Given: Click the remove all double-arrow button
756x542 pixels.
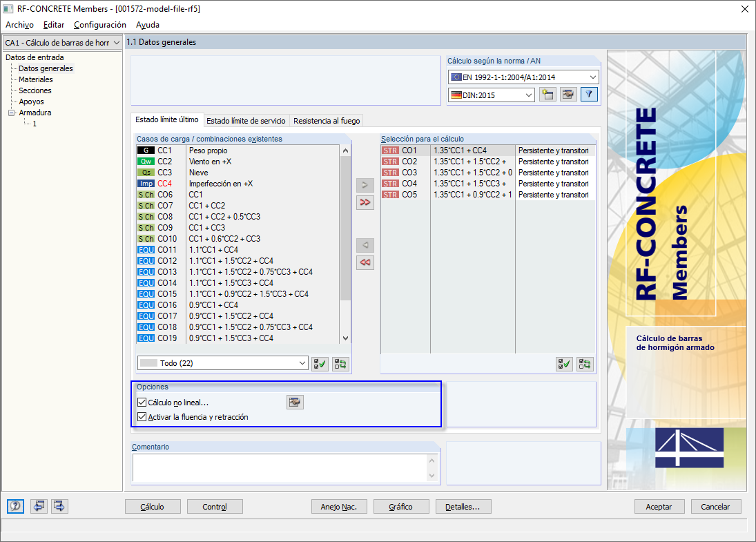Looking at the screenshot, I should click(365, 262).
